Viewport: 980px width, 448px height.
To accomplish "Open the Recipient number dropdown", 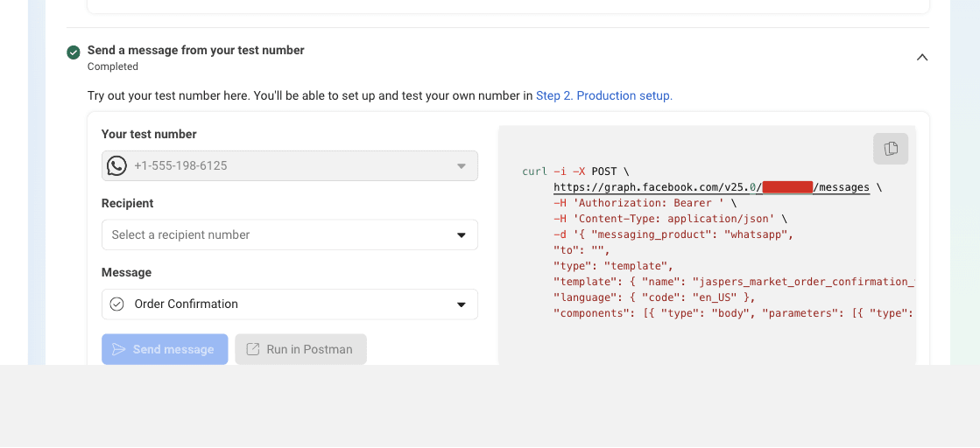I will (290, 234).
